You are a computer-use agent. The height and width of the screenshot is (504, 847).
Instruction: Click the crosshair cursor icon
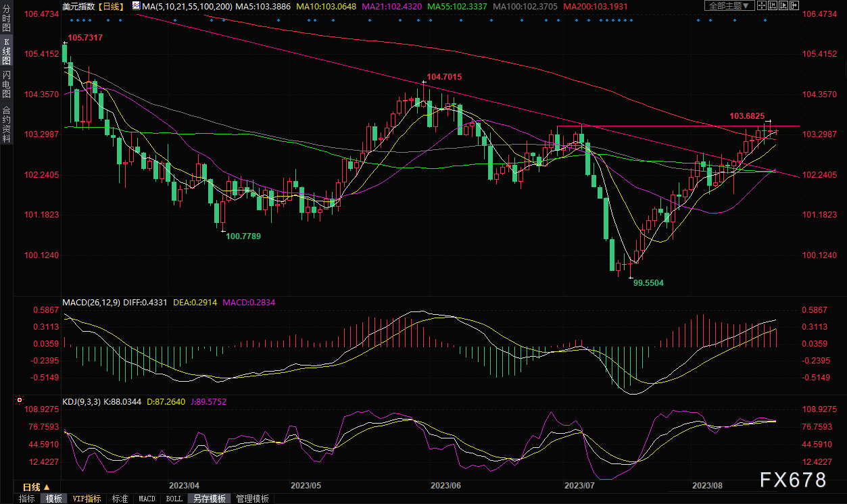click(x=761, y=6)
